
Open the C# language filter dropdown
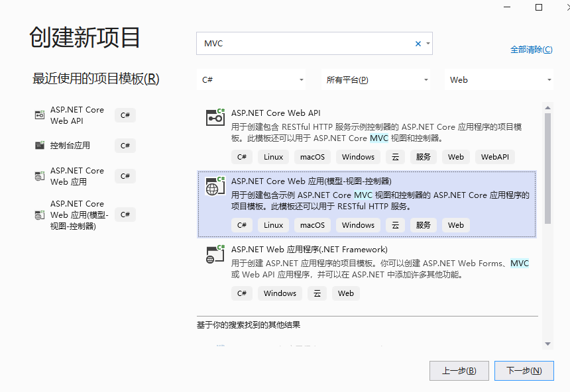(x=253, y=80)
